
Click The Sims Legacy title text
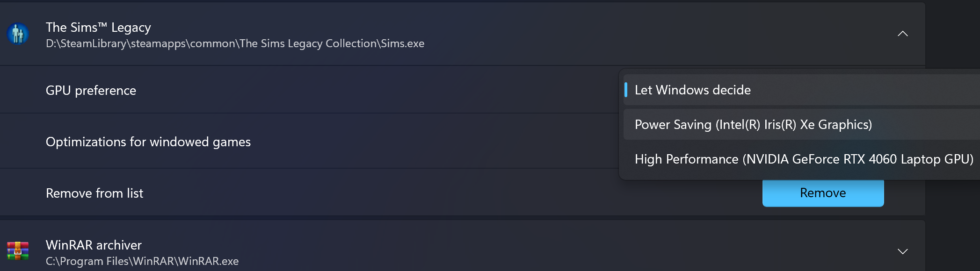pos(98,28)
